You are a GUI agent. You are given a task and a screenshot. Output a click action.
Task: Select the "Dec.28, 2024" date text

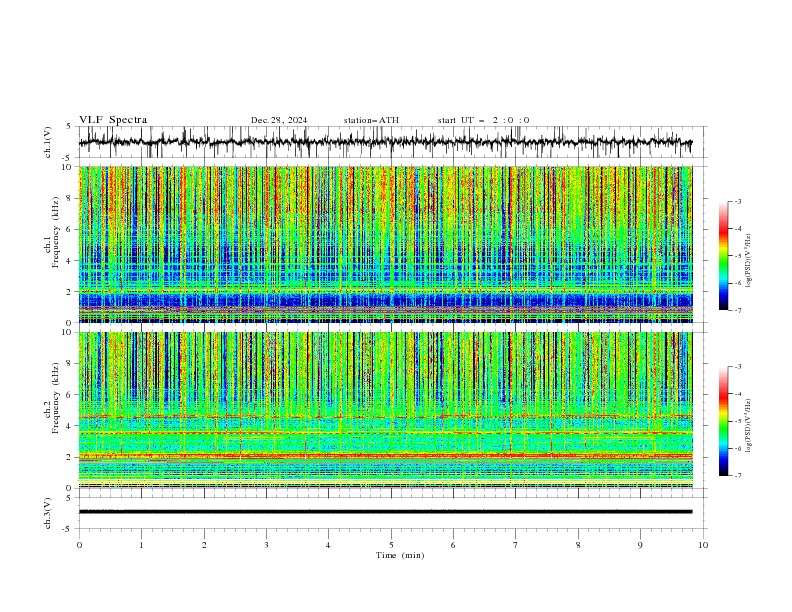pyautogui.click(x=279, y=120)
